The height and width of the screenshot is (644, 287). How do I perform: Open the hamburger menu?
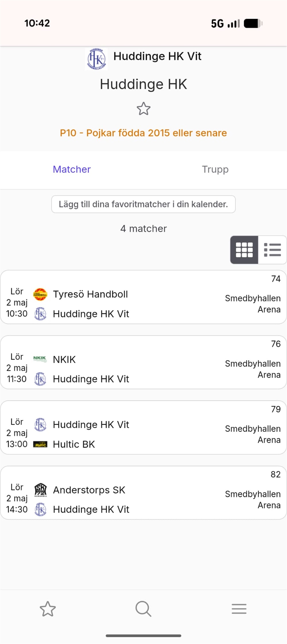click(x=239, y=609)
